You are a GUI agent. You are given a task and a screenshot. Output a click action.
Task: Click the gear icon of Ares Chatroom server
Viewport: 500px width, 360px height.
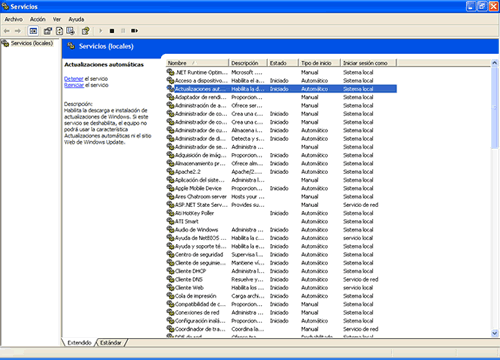170,197
